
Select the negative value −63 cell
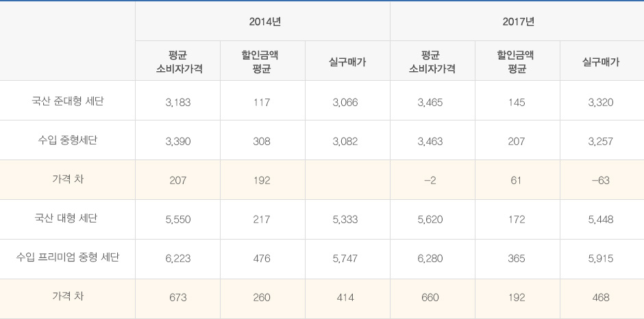601,181
